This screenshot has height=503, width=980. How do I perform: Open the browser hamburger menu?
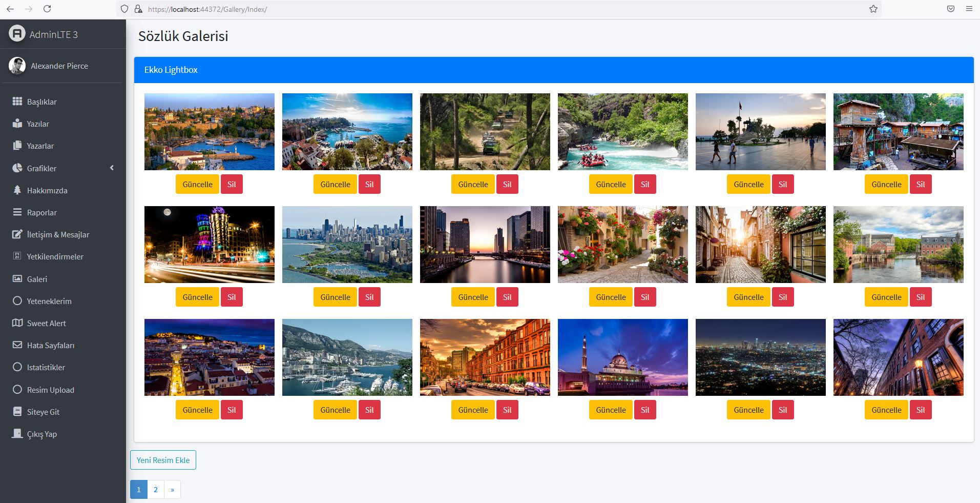(969, 9)
